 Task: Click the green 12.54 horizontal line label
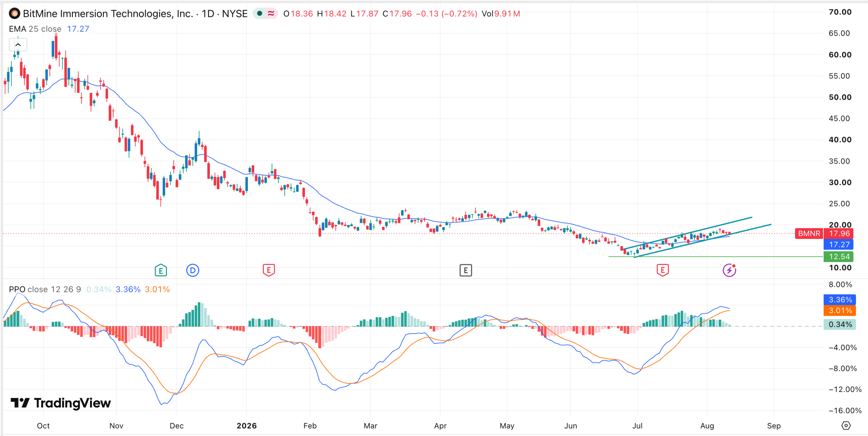[839, 256]
